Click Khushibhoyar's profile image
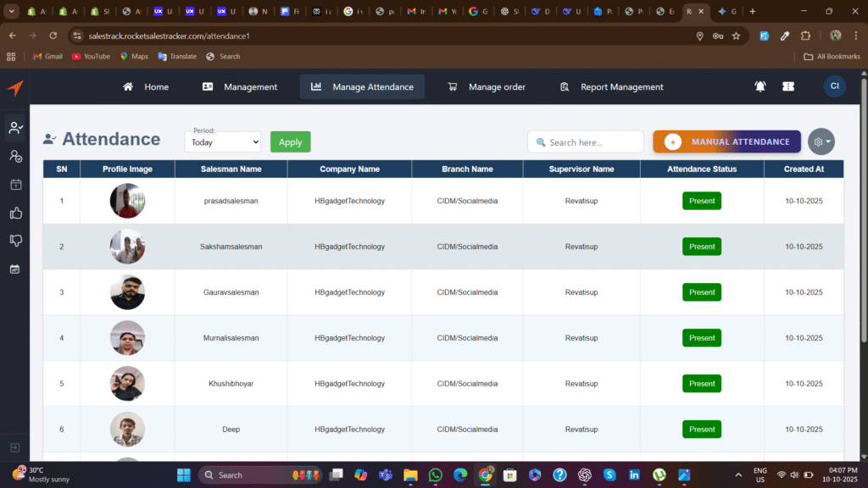Image resolution: width=868 pixels, height=488 pixels. (x=127, y=384)
